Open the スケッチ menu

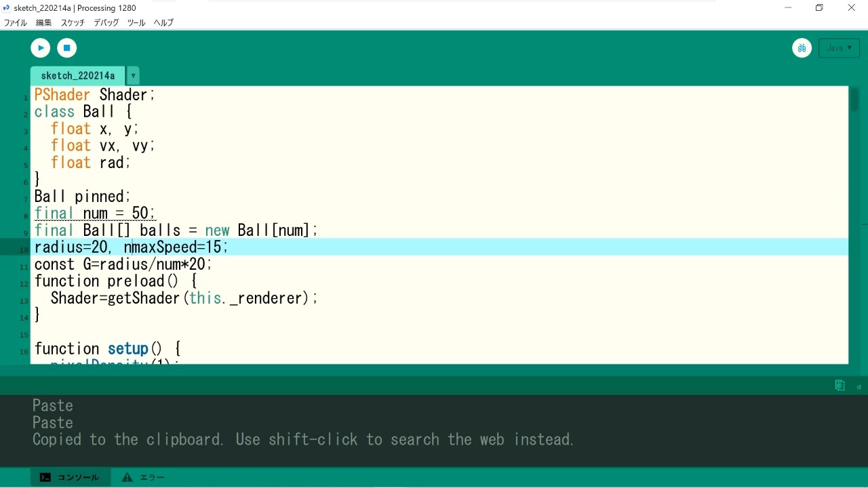(x=73, y=22)
